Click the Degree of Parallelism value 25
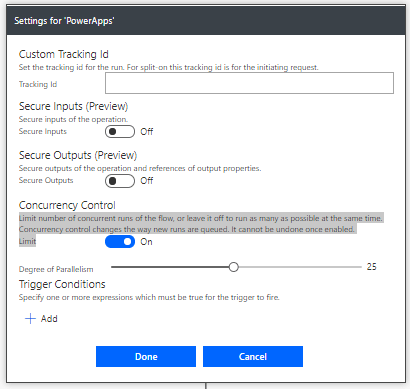The image size is (410, 389). point(372,267)
